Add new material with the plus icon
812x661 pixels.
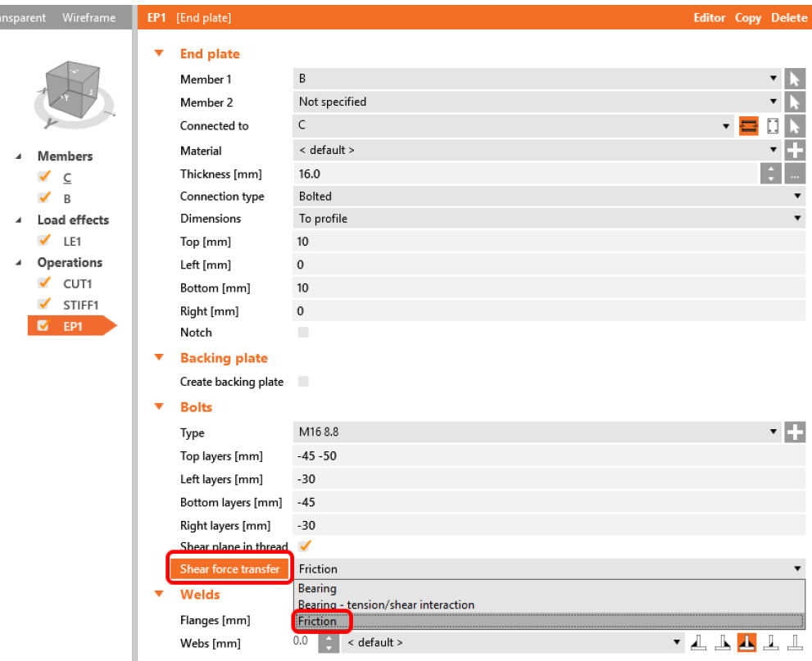pos(794,151)
